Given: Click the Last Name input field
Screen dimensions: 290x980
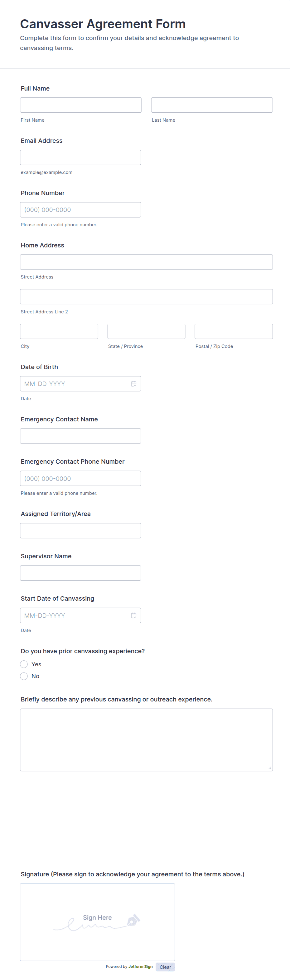Looking at the screenshot, I should point(212,105).
